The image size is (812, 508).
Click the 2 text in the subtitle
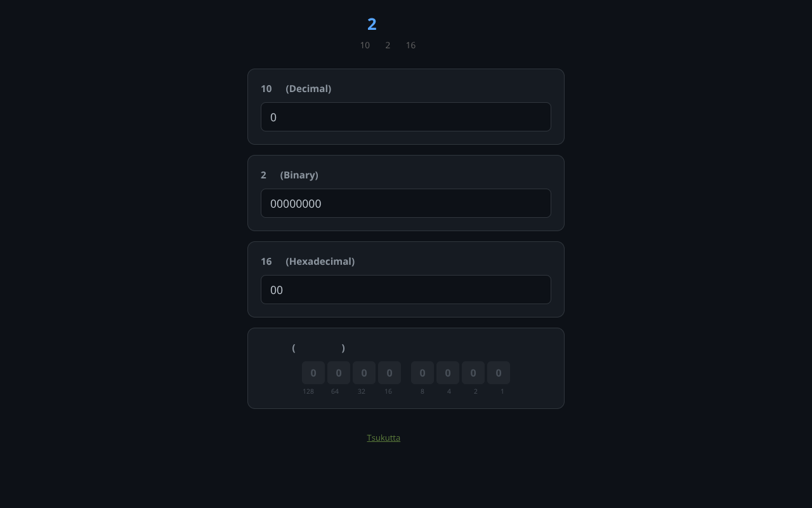[x=388, y=45]
